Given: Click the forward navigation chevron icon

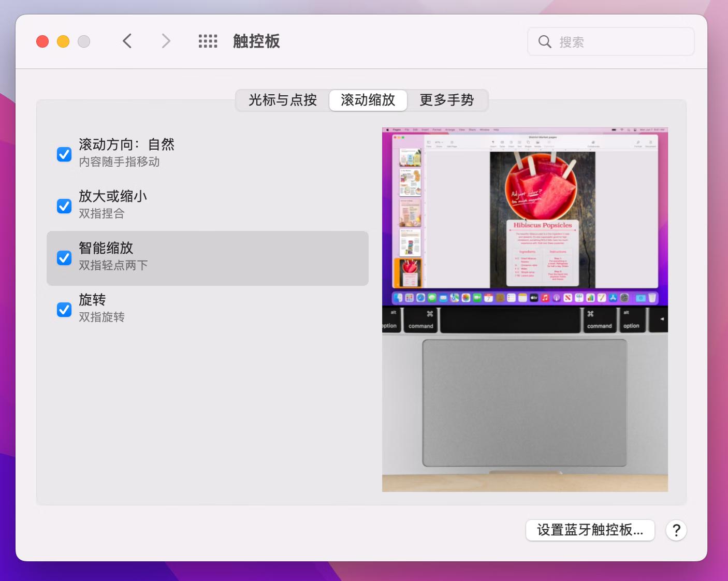Looking at the screenshot, I should pyautogui.click(x=166, y=41).
